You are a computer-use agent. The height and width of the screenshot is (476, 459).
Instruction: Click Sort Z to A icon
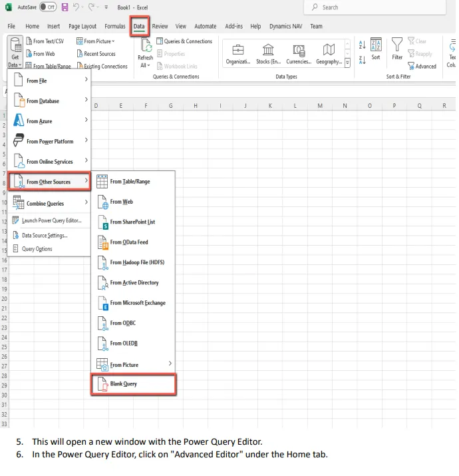pyautogui.click(x=363, y=60)
